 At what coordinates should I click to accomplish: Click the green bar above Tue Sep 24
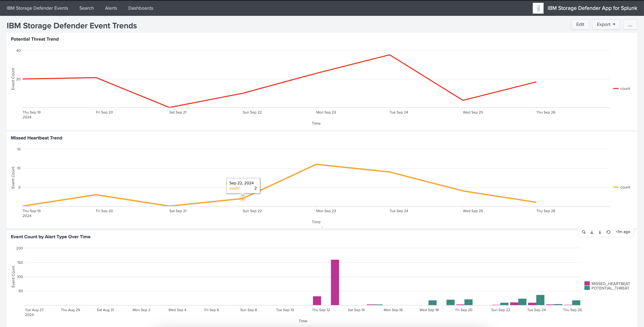[x=540, y=300]
